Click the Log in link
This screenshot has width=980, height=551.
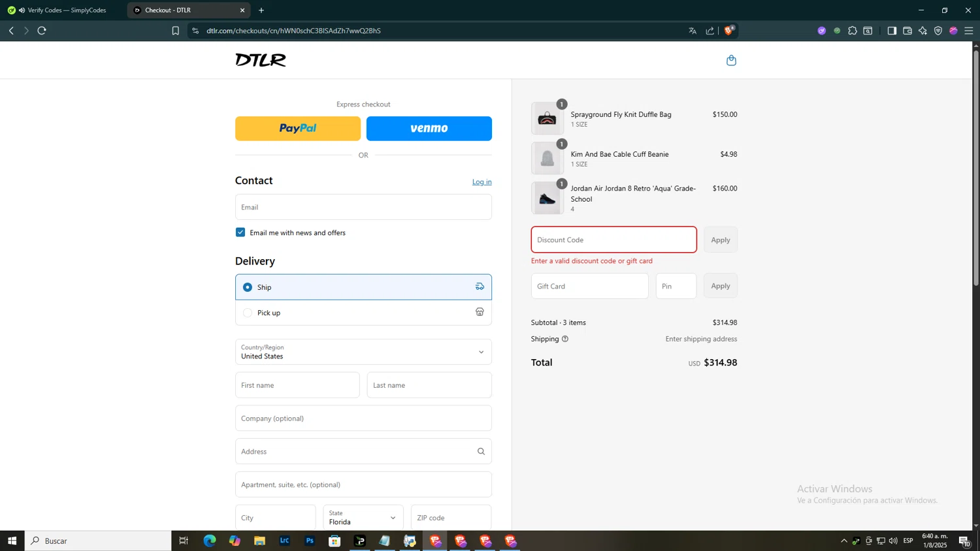(x=482, y=181)
